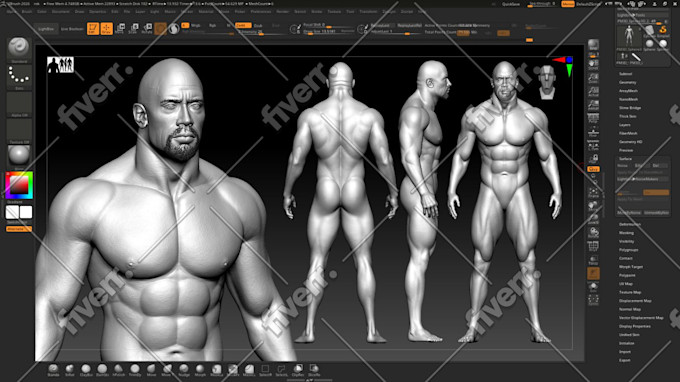Open the Alpha Off selector
The width and height of the screenshot is (680, 382).
pyautogui.click(x=19, y=104)
